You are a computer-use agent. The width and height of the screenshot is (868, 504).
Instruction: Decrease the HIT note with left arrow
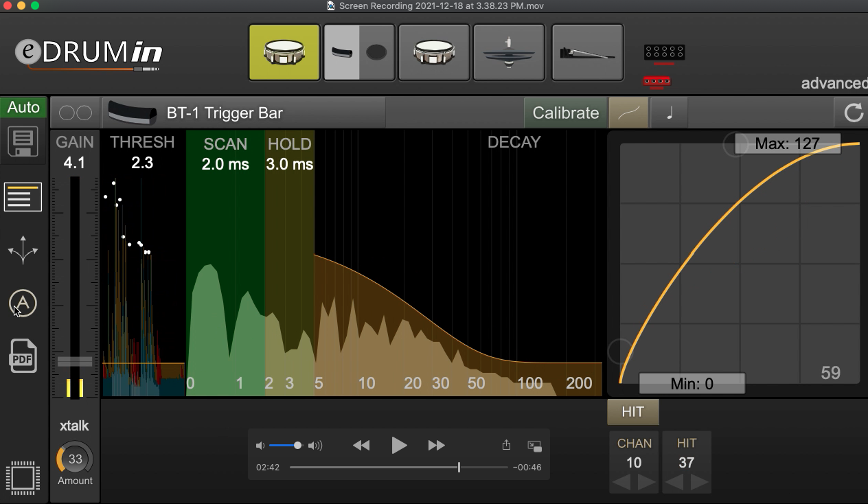[x=674, y=483]
